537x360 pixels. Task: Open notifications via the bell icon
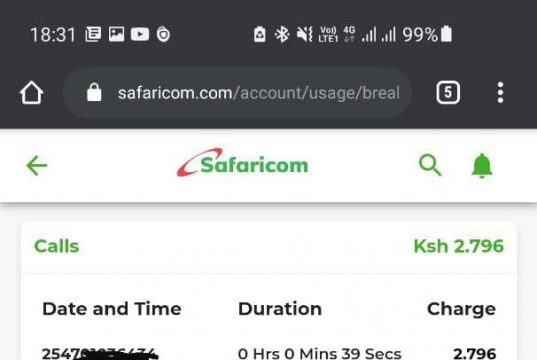coord(482,166)
